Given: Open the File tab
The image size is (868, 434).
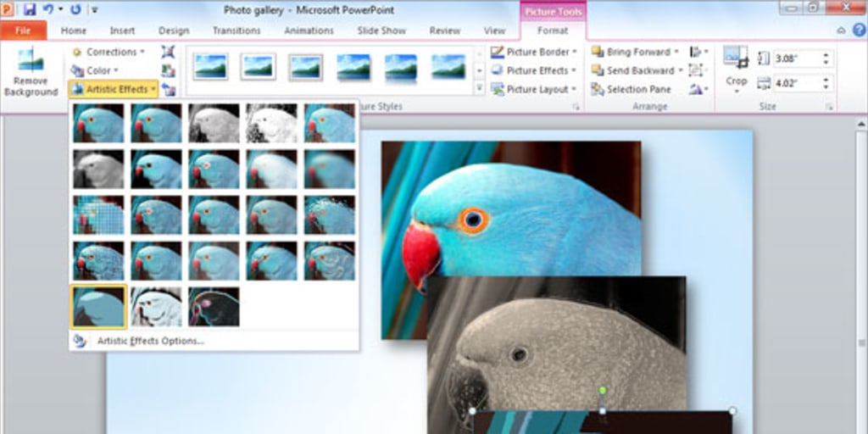Looking at the screenshot, I should 23,31.
